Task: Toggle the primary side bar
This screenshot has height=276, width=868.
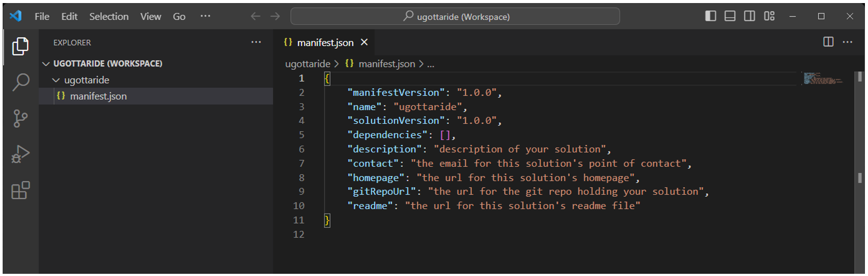Action: [710, 16]
